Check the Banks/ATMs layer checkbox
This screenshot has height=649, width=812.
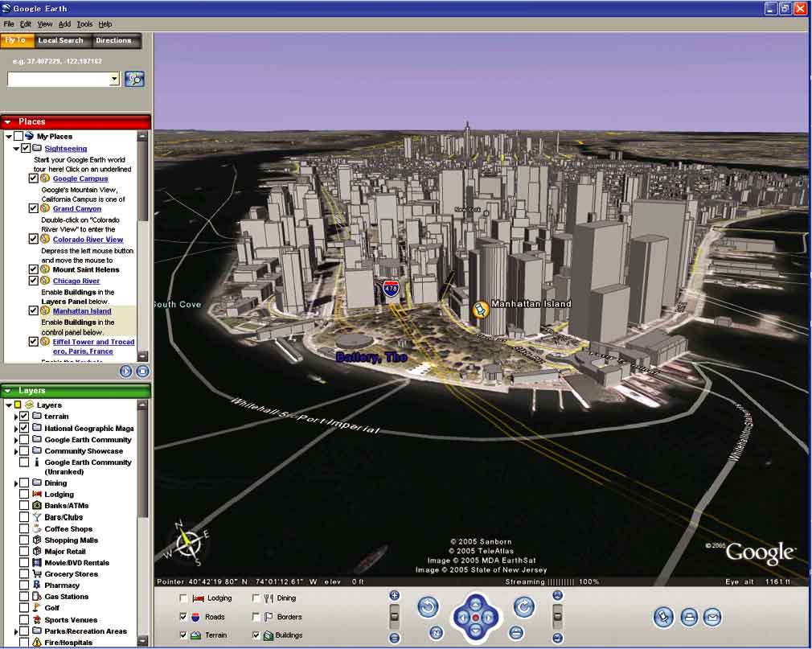(x=24, y=506)
